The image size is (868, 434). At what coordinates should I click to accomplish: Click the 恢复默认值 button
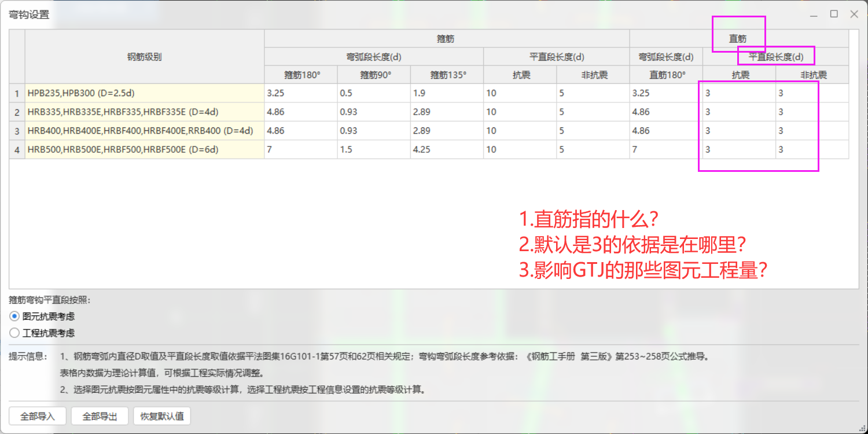click(162, 416)
